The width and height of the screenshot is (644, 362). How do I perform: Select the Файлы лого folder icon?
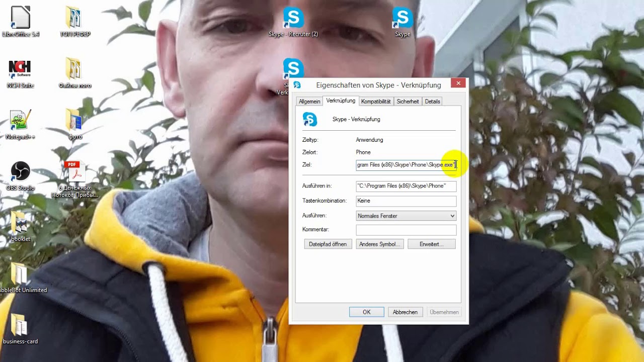[x=74, y=73]
